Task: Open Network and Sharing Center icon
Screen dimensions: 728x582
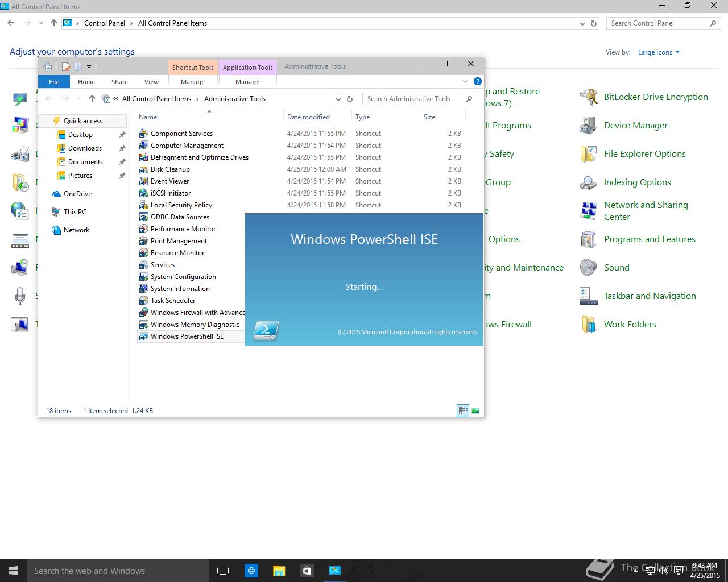Action: [x=588, y=211]
